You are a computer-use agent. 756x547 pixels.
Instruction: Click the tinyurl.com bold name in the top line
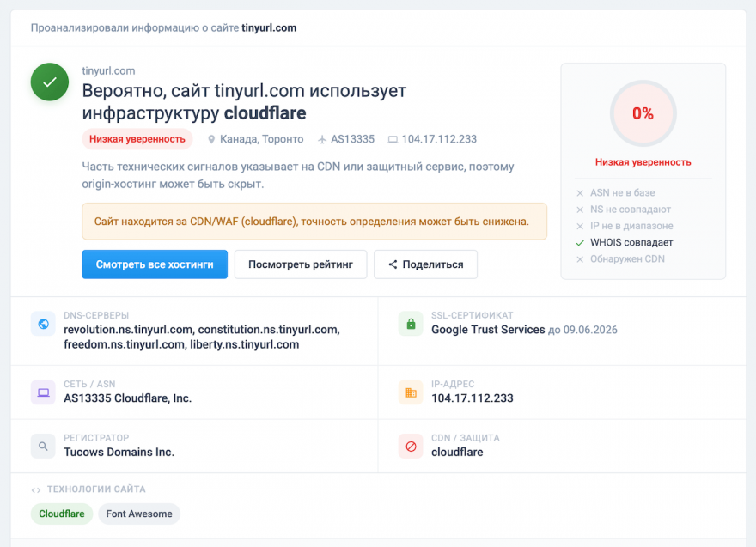(x=269, y=28)
